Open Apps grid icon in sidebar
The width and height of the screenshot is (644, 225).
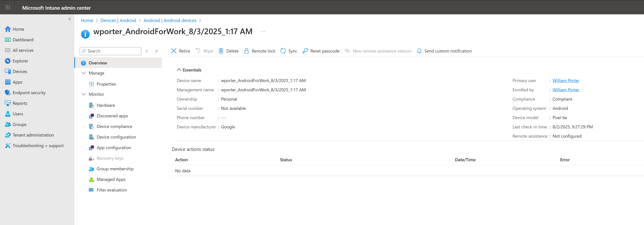tap(8, 82)
